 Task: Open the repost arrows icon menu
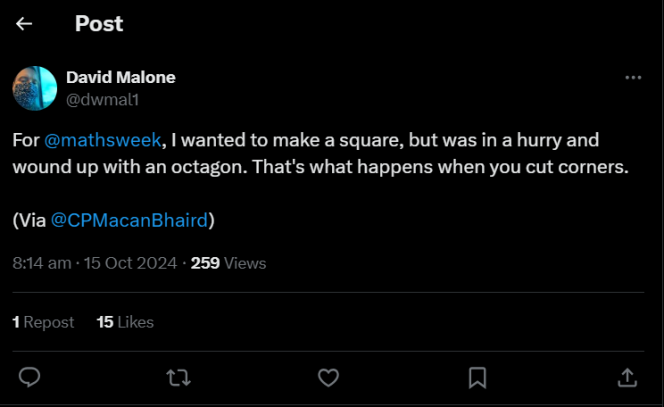pos(180,376)
